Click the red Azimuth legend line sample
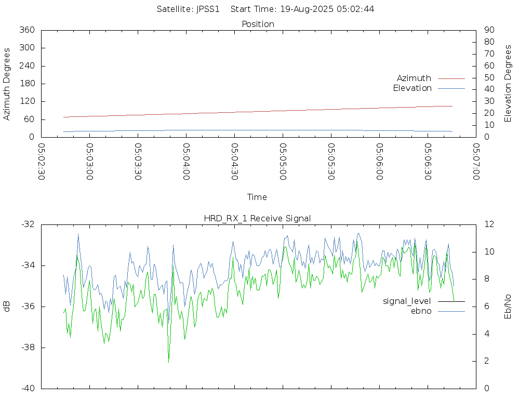 point(451,79)
